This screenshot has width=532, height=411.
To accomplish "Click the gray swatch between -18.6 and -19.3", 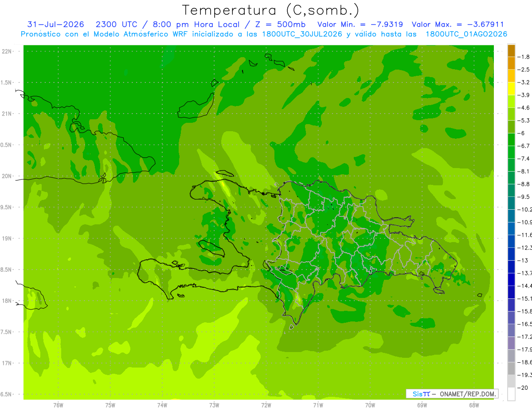I will (x=511, y=368).
